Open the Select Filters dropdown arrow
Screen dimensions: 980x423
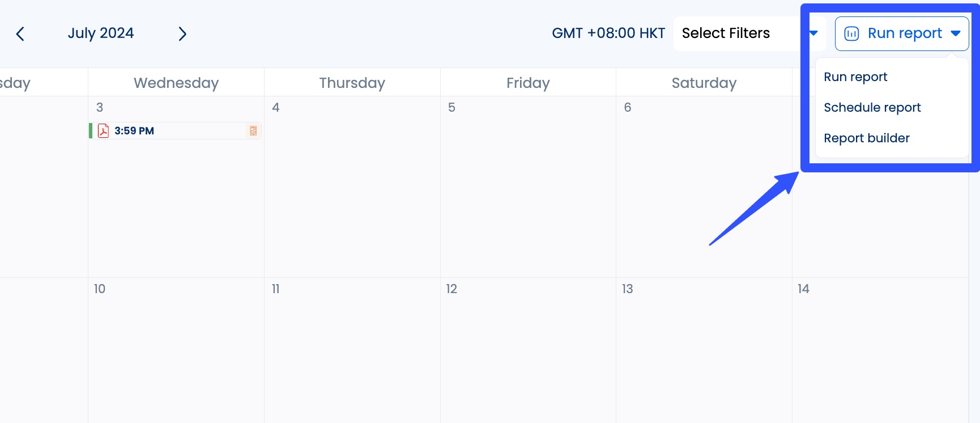tap(814, 33)
